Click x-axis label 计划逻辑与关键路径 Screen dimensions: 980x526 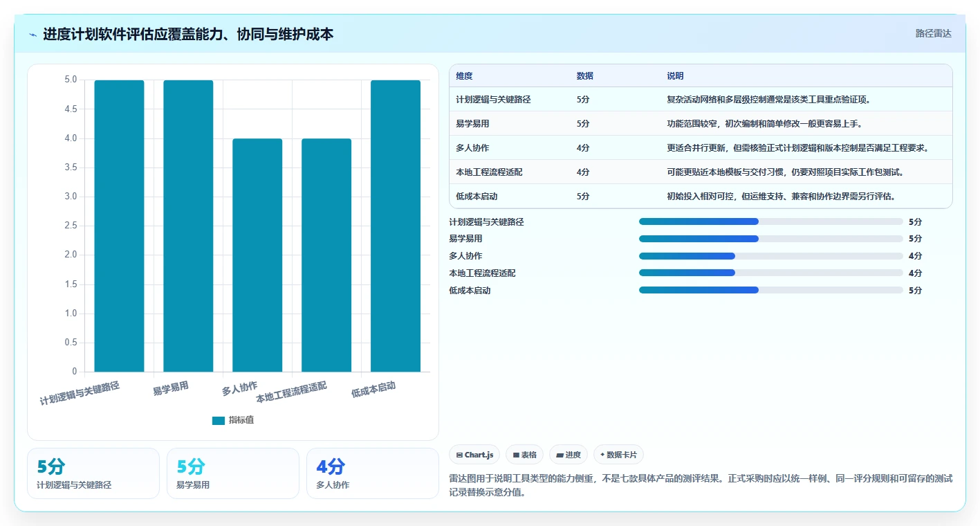click(80, 393)
